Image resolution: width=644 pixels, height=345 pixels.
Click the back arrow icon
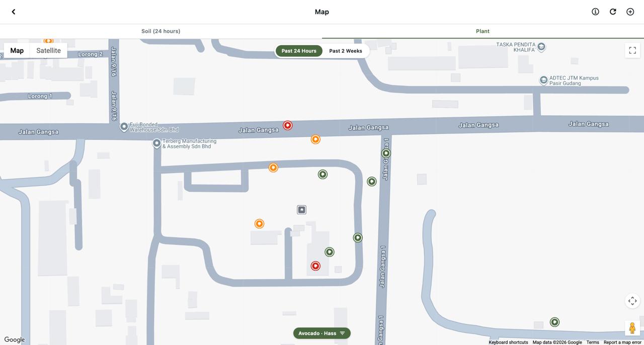tap(14, 12)
